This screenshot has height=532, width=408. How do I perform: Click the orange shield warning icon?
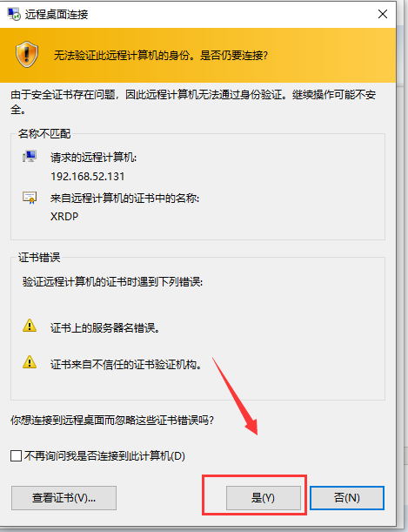pos(27,54)
